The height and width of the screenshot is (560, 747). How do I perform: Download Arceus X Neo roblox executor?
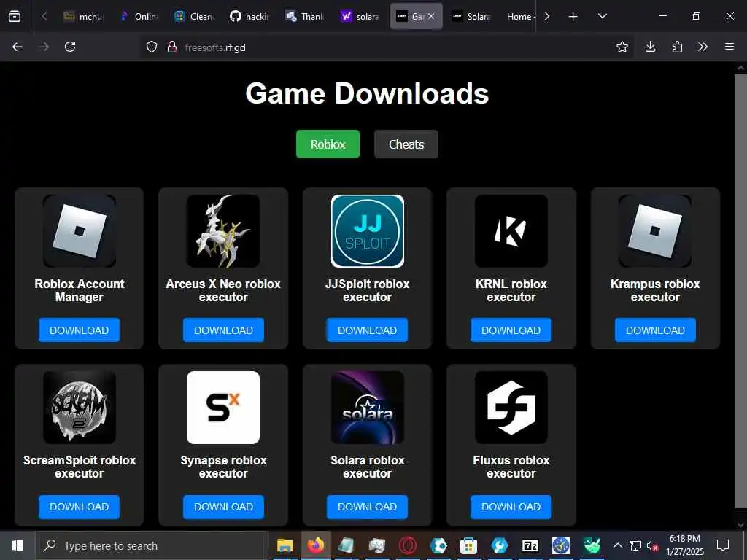223,330
